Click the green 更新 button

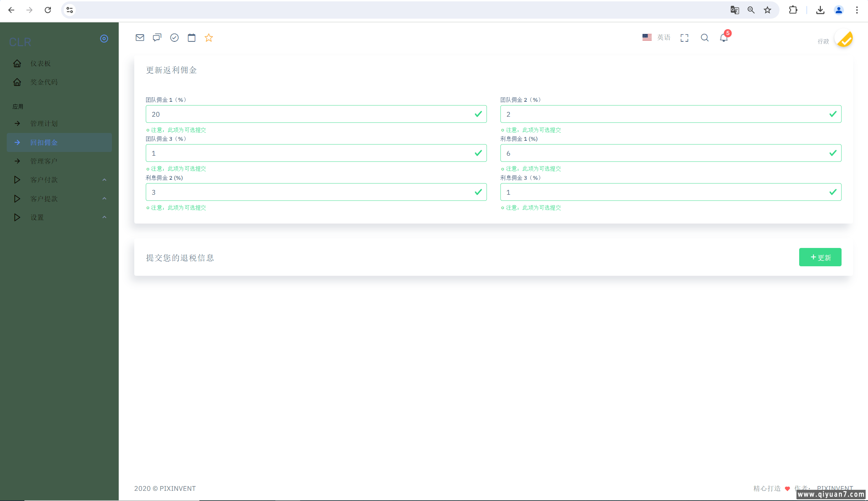(x=820, y=257)
